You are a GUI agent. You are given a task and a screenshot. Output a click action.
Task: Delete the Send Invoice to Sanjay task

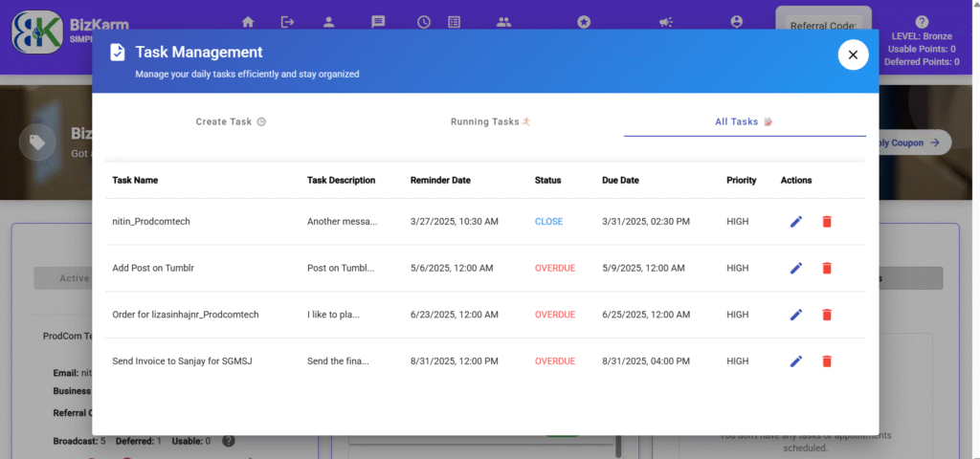827,361
